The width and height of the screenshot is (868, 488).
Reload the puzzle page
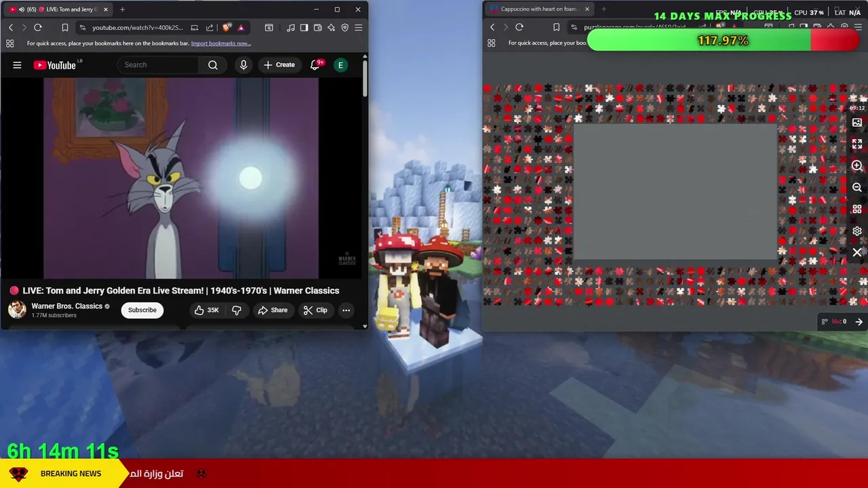[519, 27]
